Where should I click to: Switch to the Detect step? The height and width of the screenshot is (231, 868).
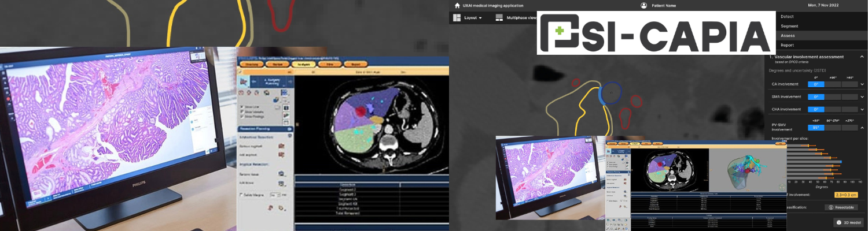click(x=787, y=16)
